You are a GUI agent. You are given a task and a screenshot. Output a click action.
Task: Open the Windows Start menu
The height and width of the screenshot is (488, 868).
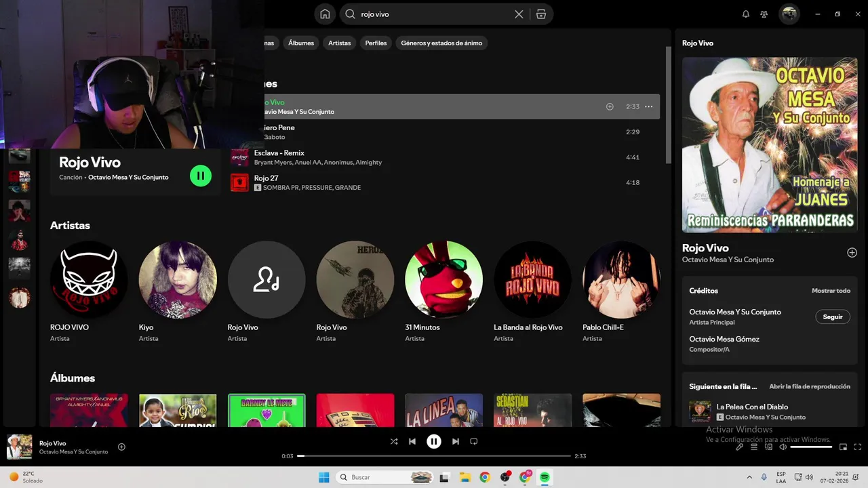pyautogui.click(x=324, y=477)
